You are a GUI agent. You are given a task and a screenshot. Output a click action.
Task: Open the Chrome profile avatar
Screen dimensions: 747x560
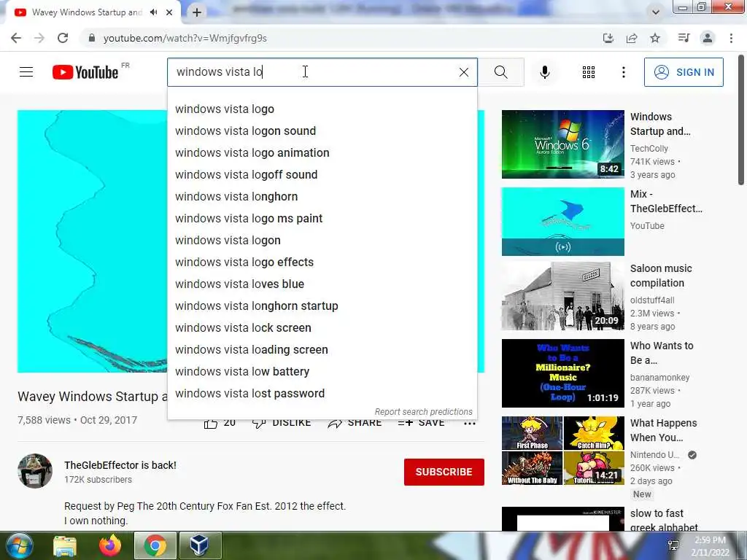coord(708,38)
